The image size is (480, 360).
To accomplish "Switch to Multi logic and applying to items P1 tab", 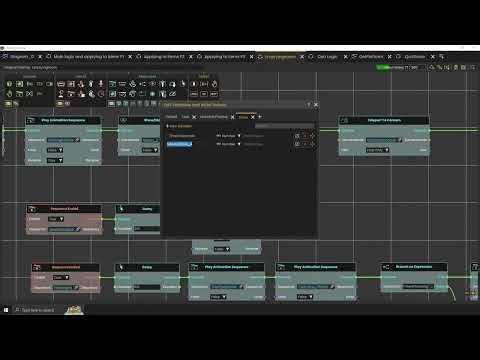I will pos(89,57).
